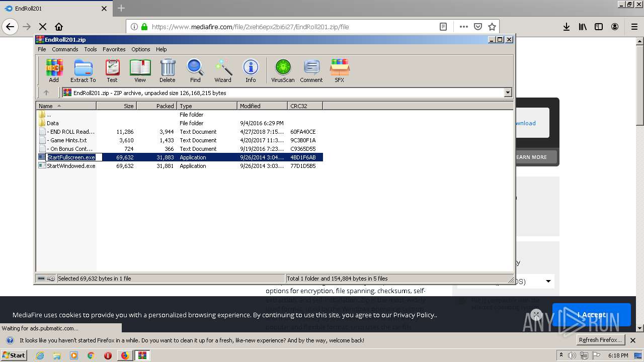Image resolution: width=644 pixels, height=362 pixels.
Task: Bookmark this page with the star
Action: 492,27
